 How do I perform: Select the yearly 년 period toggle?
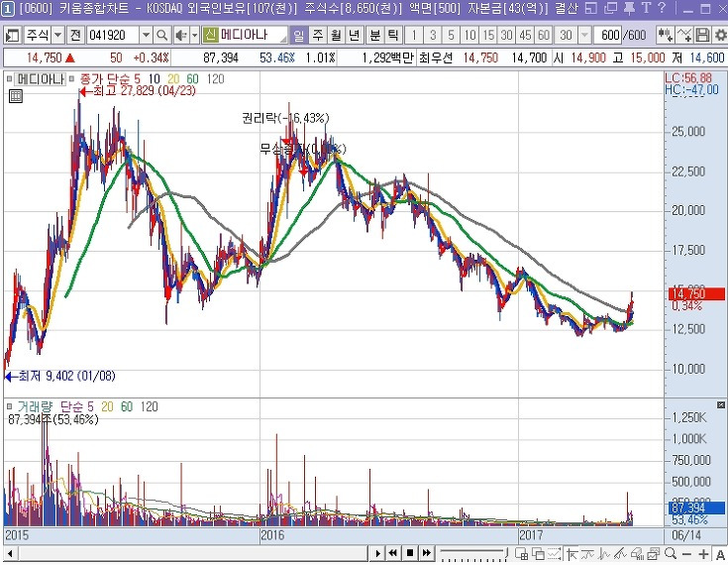click(x=354, y=35)
